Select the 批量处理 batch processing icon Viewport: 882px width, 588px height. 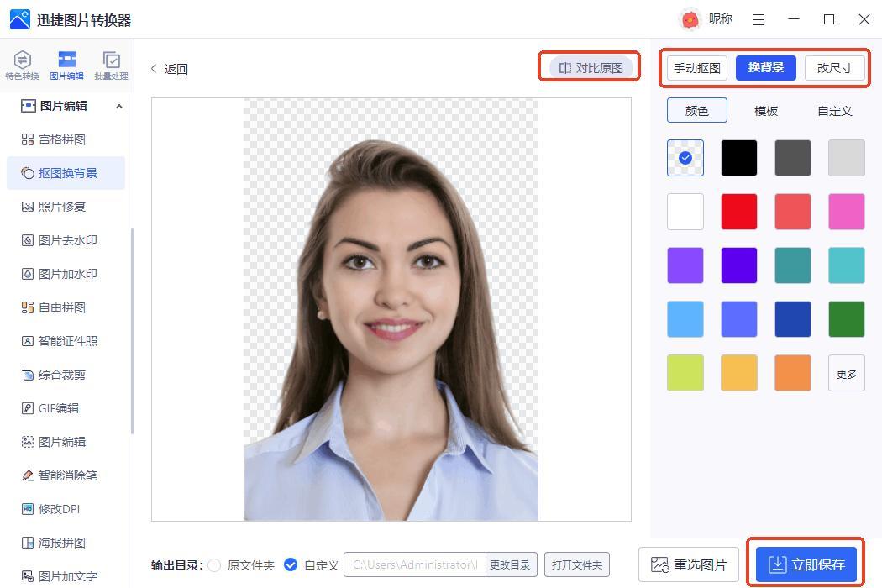tap(111, 65)
